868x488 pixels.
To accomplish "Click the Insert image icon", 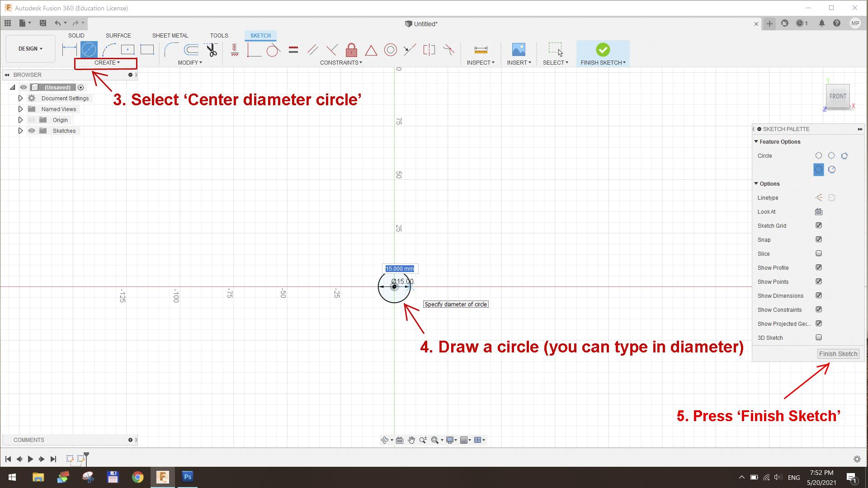I will (x=519, y=50).
